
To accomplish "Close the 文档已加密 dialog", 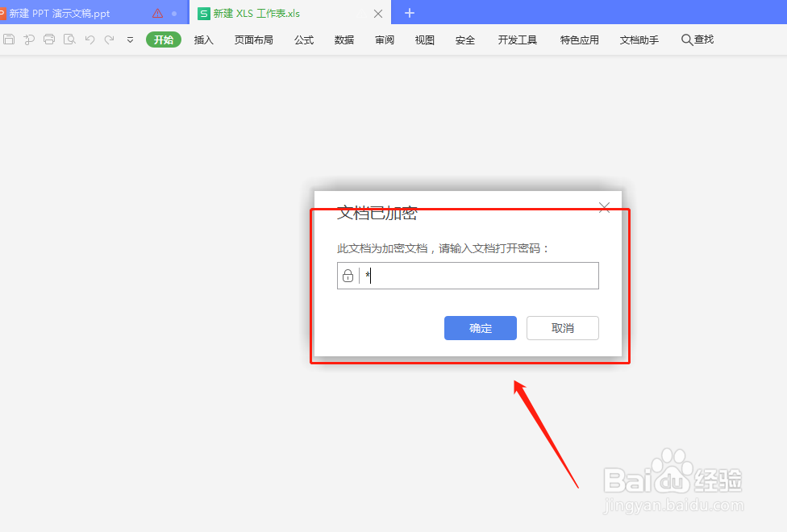I will point(604,207).
